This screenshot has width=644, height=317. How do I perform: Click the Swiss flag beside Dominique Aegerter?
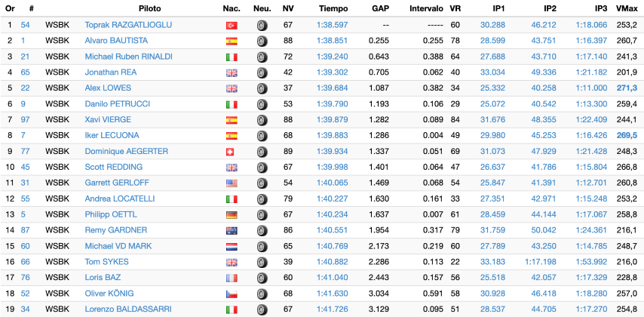click(230, 152)
